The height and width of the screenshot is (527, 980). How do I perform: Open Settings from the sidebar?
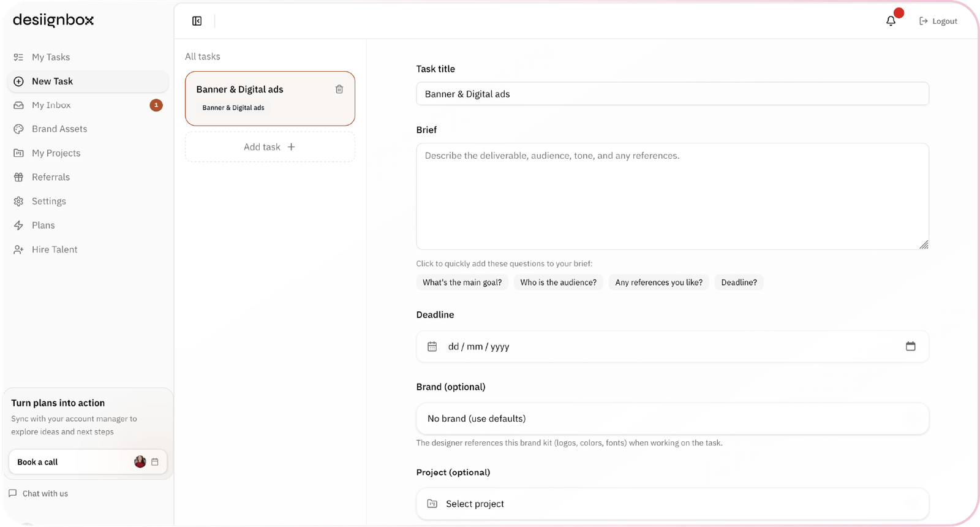coord(88,201)
